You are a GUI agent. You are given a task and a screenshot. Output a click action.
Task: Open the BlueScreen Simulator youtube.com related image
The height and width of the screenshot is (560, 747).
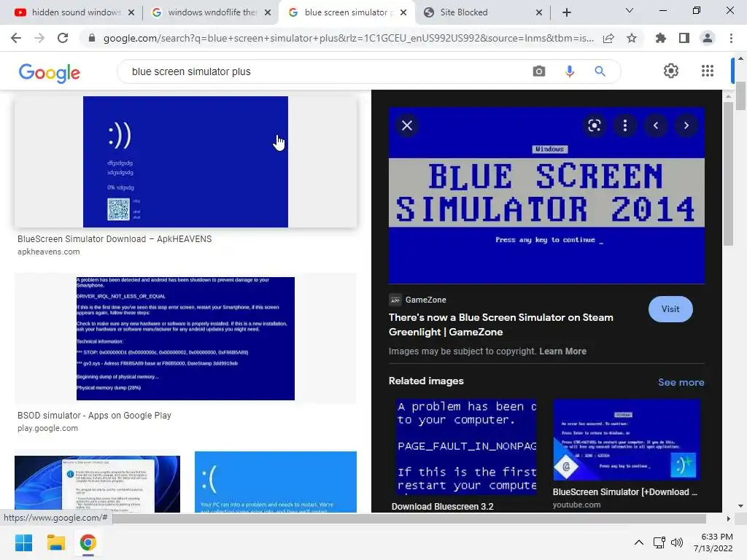click(x=627, y=440)
